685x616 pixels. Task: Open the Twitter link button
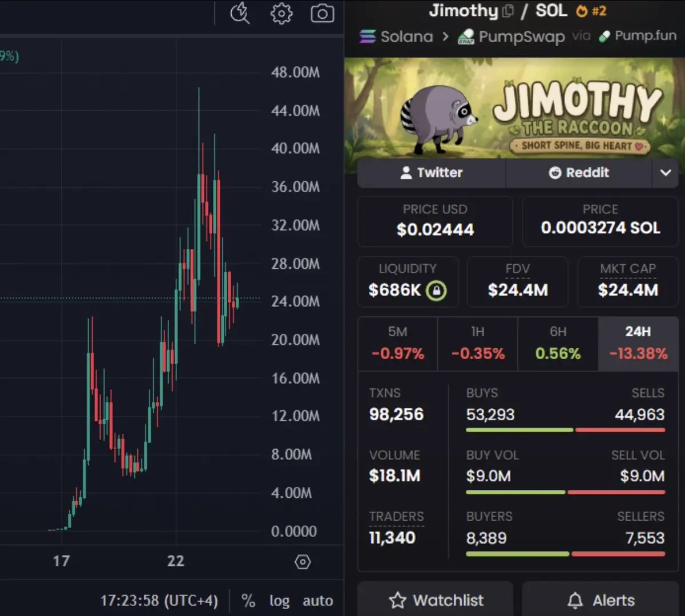(432, 172)
